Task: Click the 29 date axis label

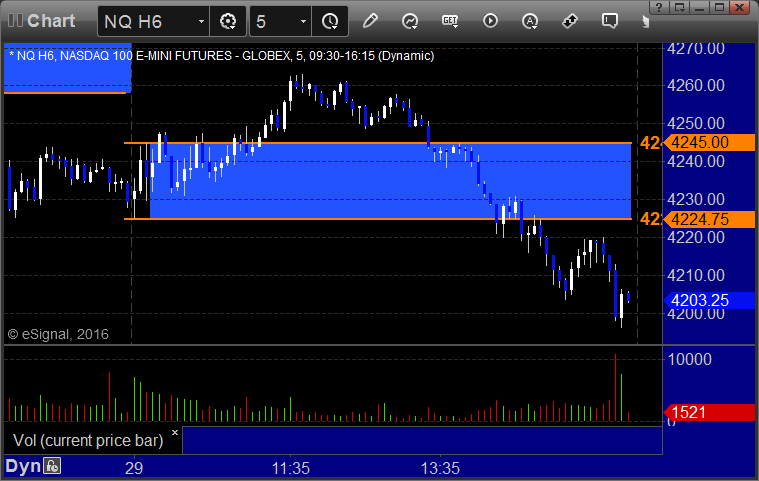Action: (134, 468)
